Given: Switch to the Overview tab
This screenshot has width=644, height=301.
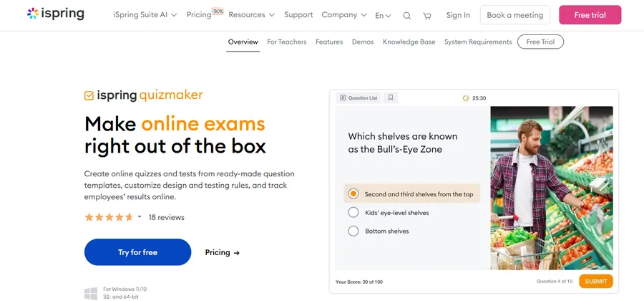Looking at the screenshot, I should (x=243, y=42).
